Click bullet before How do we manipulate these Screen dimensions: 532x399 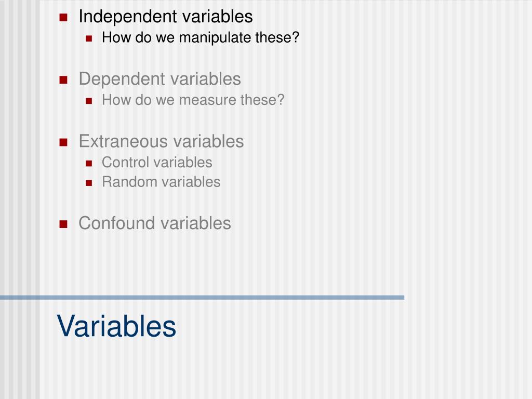coord(89,38)
